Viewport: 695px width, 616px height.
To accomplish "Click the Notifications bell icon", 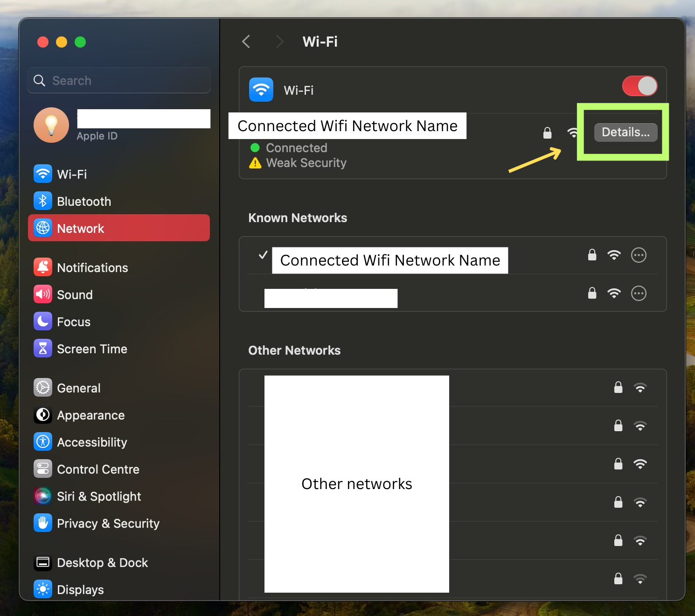I will pos(42,266).
